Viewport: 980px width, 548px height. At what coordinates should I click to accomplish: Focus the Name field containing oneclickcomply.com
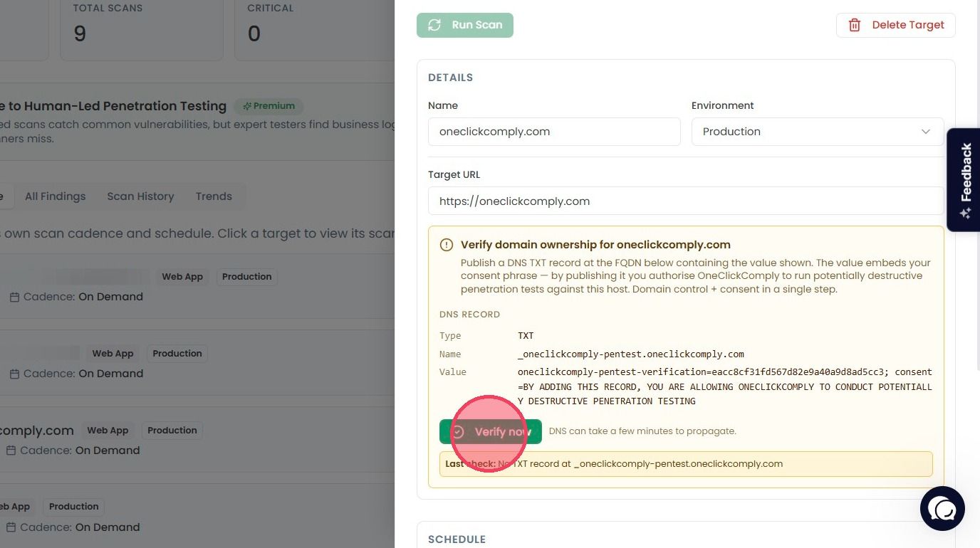[554, 132]
